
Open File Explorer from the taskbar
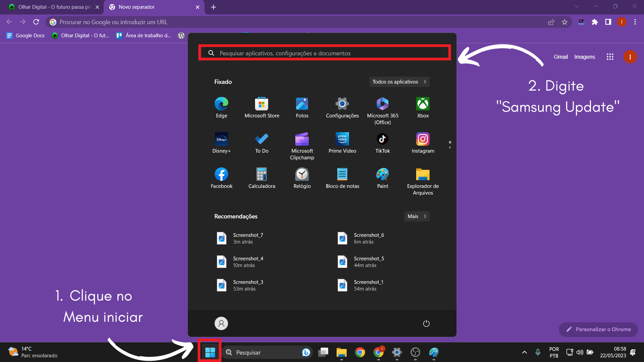342,352
